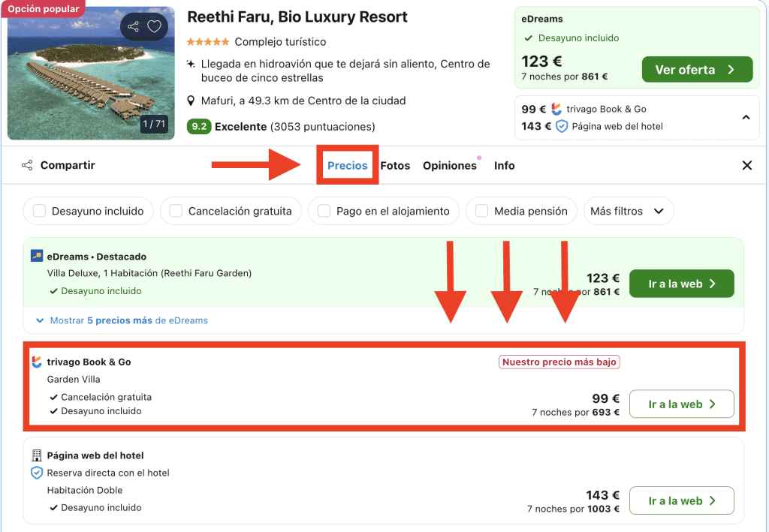Open the Opiniones tab
The width and height of the screenshot is (769, 532).
[x=449, y=165]
